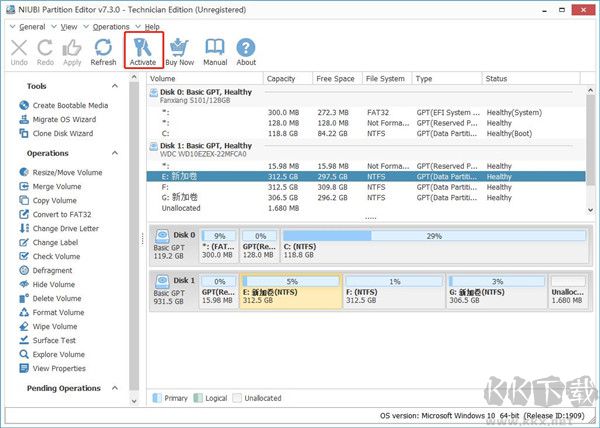This screenshot has width=600, height=428.
Task: Launch Create Bootable Media tool
Action: 64,105
